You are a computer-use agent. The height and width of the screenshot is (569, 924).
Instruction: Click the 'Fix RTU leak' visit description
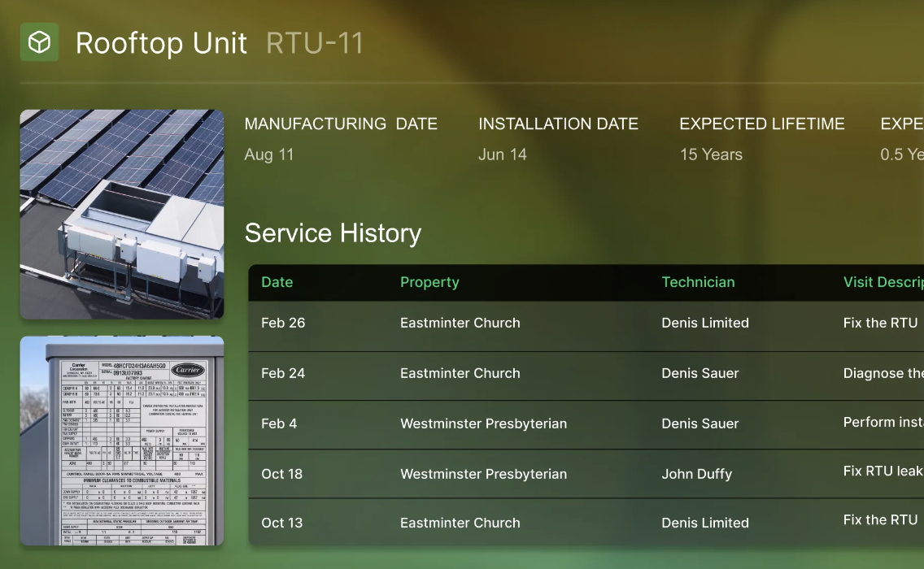(883, 471)
